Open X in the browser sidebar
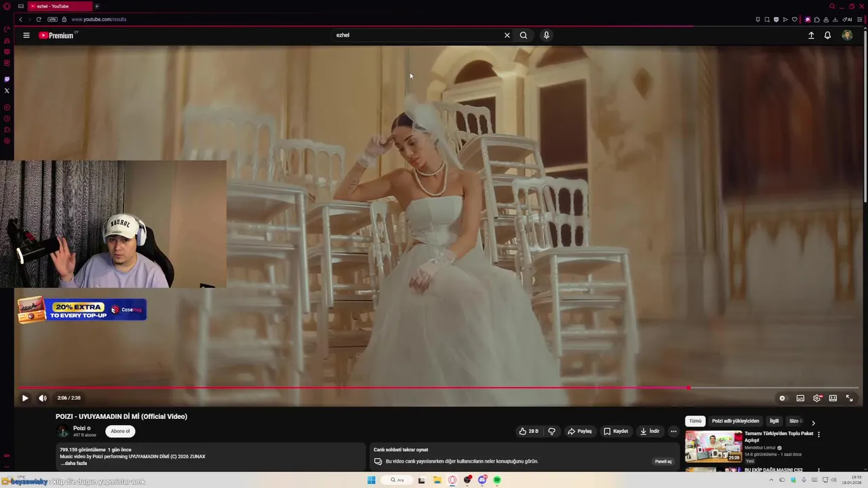Viewport: 868px width, 488px height. point(7,90)
